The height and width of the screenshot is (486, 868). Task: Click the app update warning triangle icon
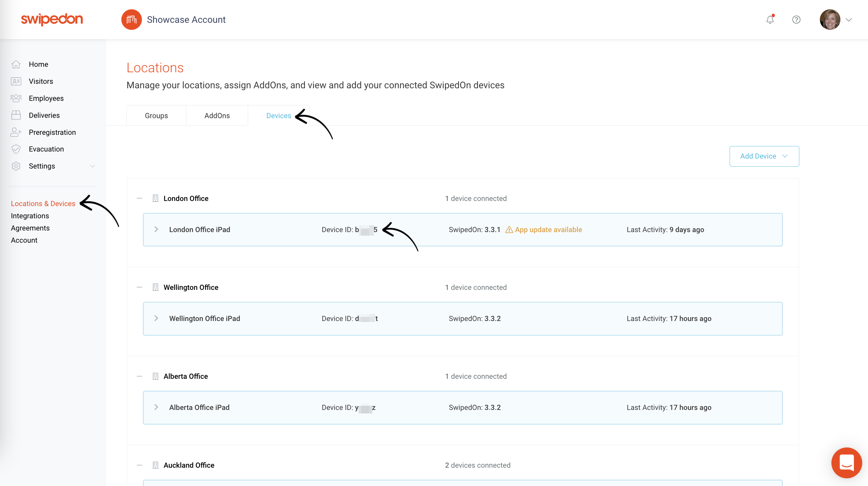point(509,230)
